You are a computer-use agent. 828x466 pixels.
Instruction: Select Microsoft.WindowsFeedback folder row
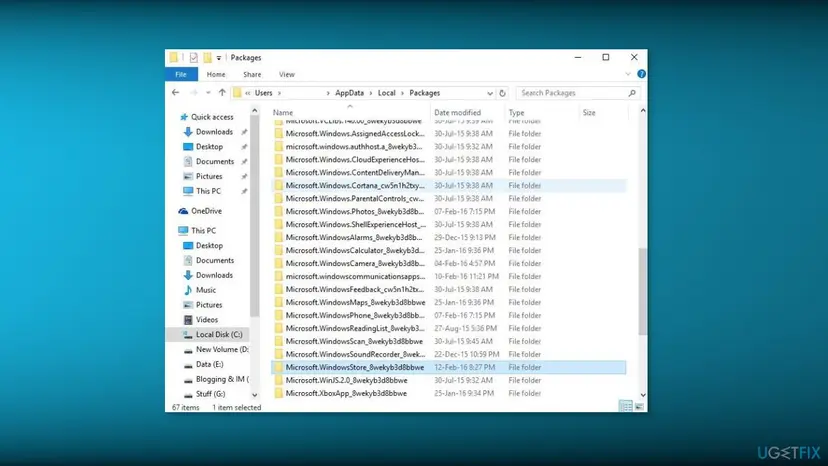(x=449, y=289)
